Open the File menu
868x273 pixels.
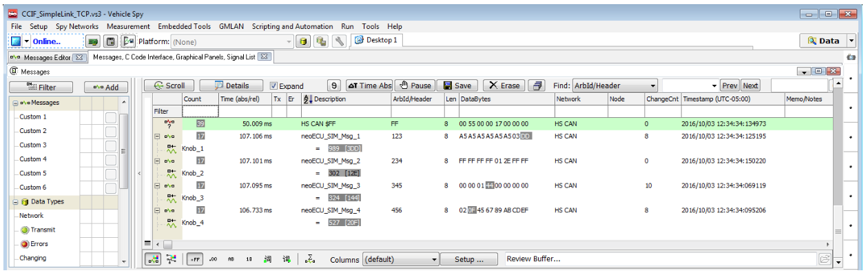click(x=17, y=26)
